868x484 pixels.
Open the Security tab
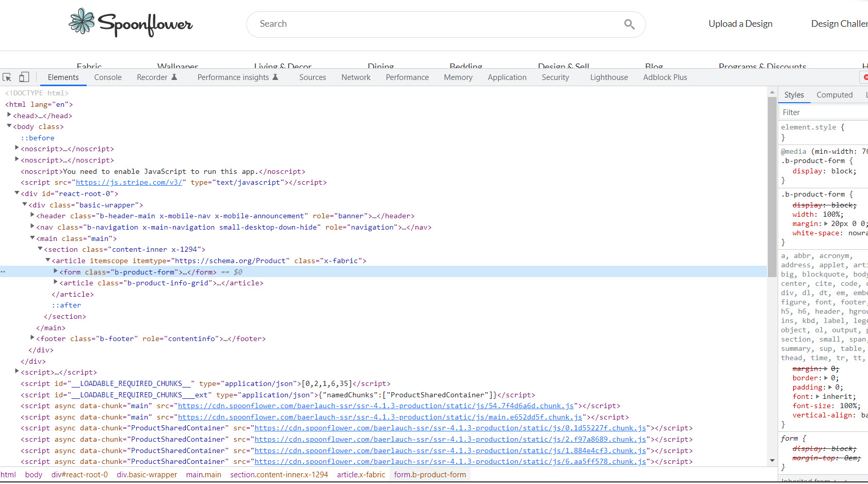point(555,77)
